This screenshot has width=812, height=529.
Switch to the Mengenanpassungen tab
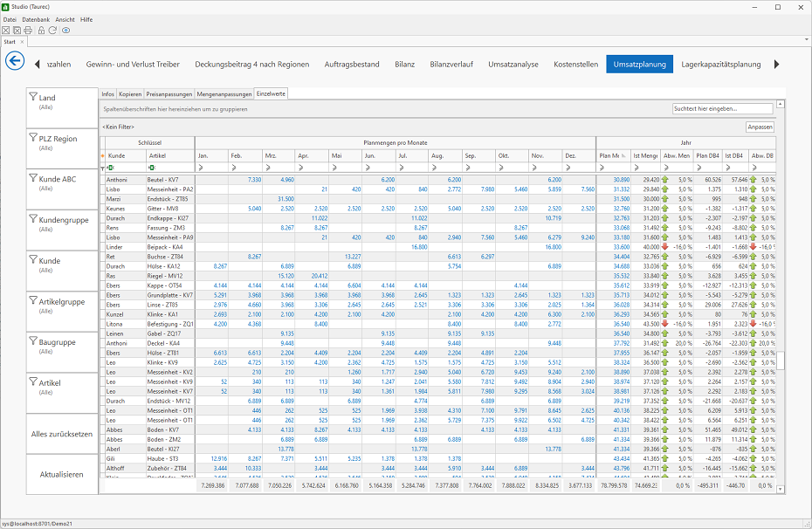[x=224, y=94]
